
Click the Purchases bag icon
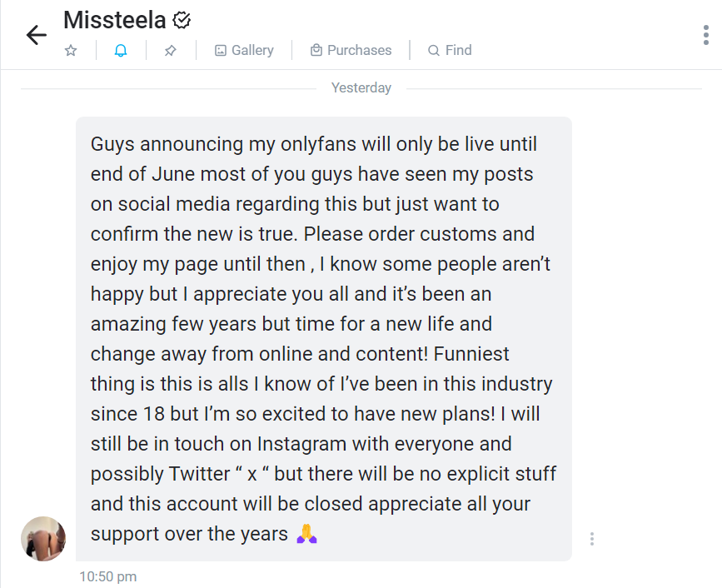[x=316, y=51]
